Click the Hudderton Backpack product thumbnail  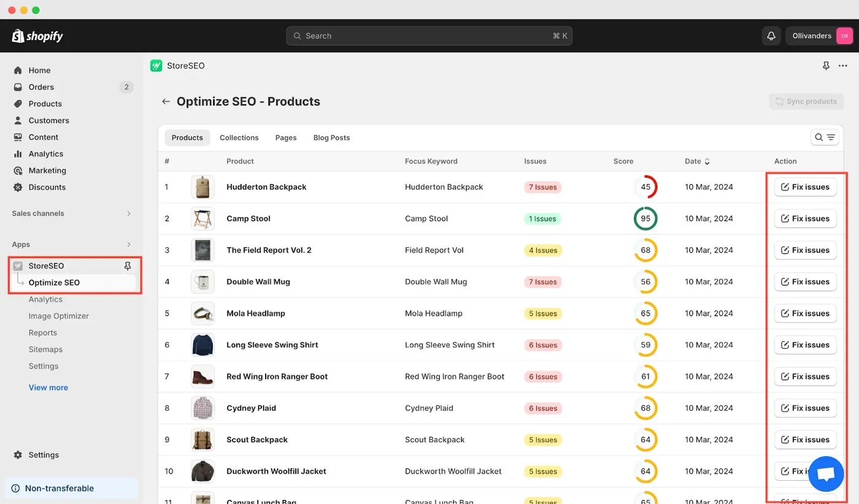coord(202,187)
